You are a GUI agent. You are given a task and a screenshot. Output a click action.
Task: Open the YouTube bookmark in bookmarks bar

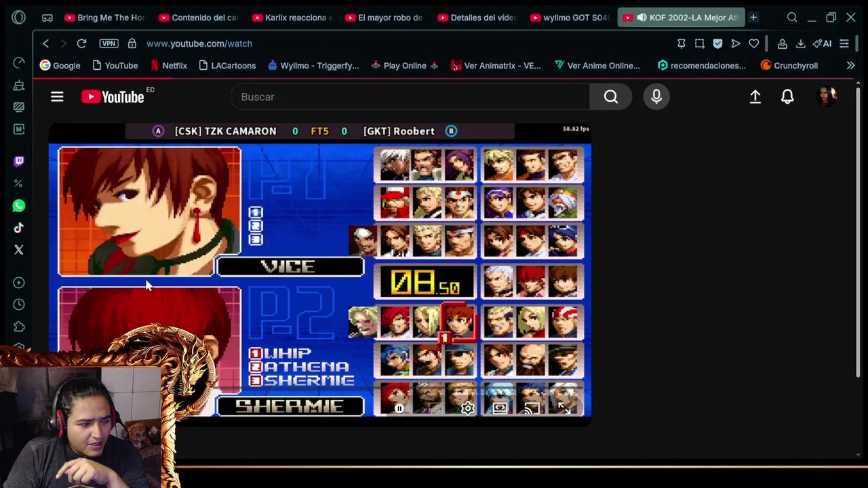[115, 66]
